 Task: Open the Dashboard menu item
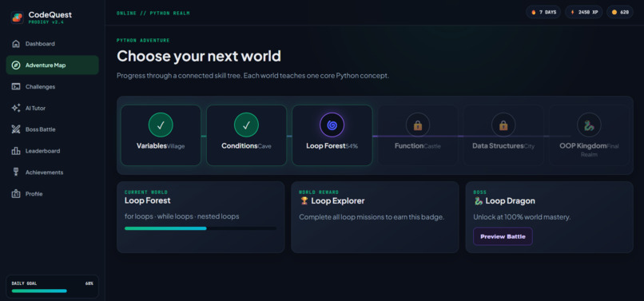pos(52,44)
